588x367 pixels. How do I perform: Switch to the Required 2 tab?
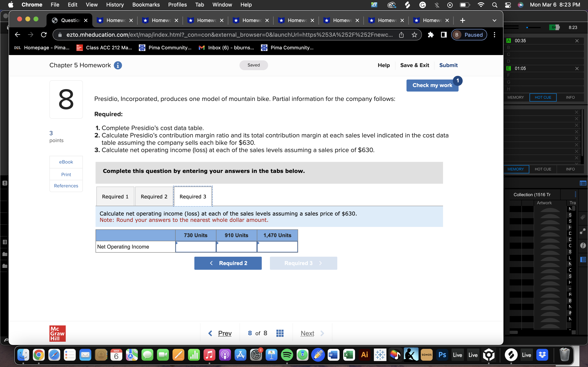[154, 196]
